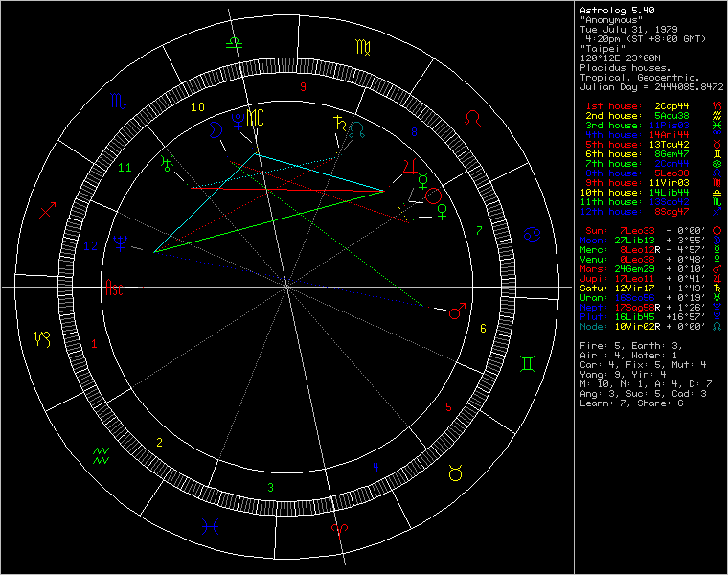Click the red Mars glyph in the chart
The height and width of the screenshot is (575, 728).
(x=457, y=312)
